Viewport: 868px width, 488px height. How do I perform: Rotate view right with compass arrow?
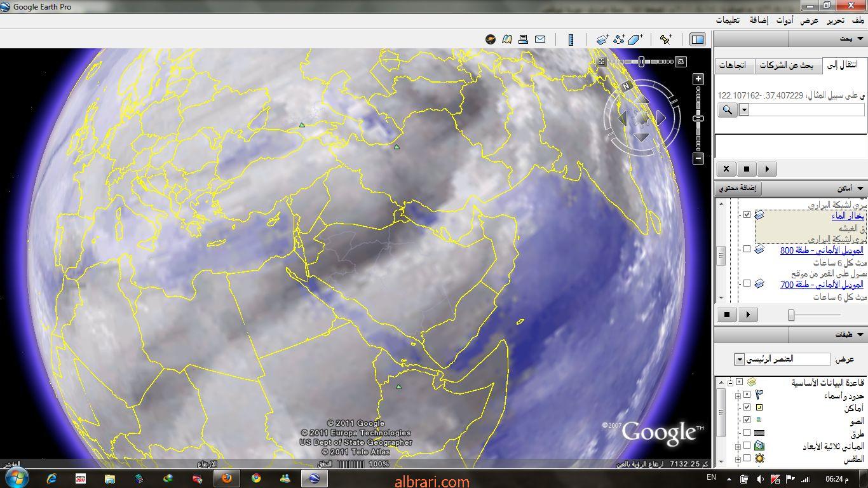[x=661, y=118]
